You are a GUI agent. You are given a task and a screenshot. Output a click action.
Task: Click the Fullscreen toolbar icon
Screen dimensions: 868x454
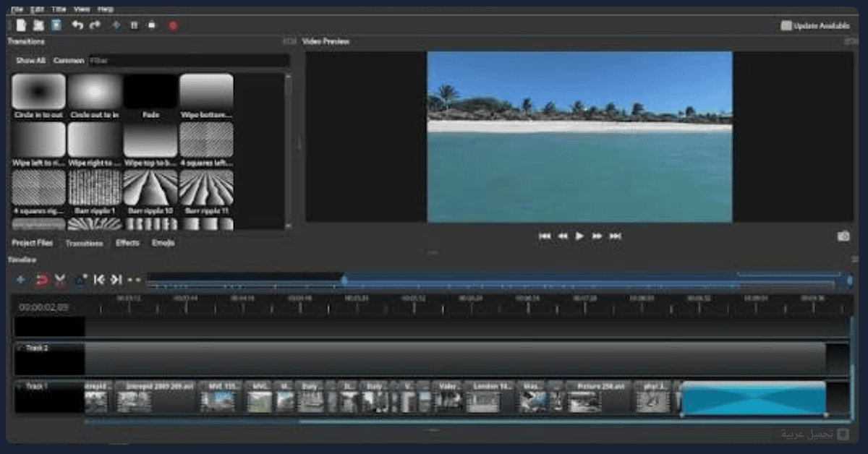[x=152, y=25]
